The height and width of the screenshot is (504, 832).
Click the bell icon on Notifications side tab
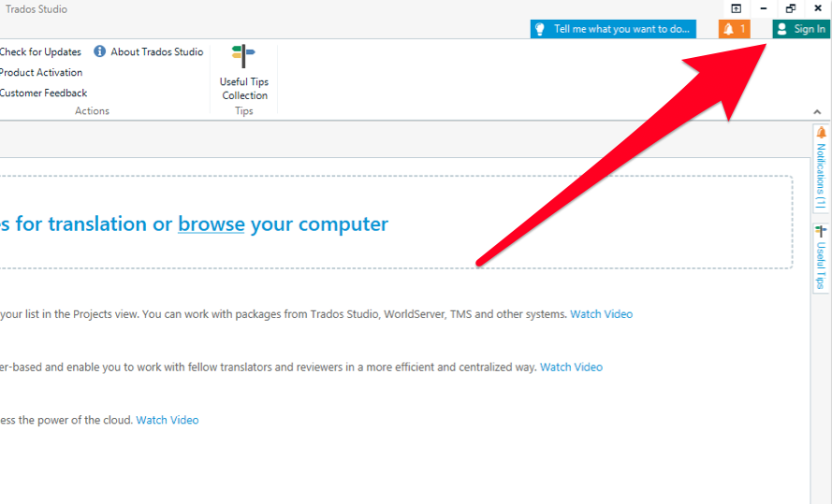point(821,133)
